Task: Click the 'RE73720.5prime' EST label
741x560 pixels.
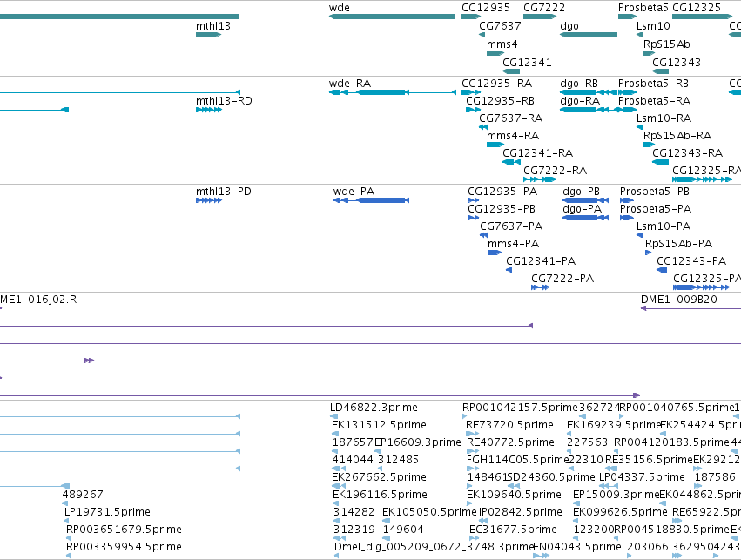Action: coord(509,425)
